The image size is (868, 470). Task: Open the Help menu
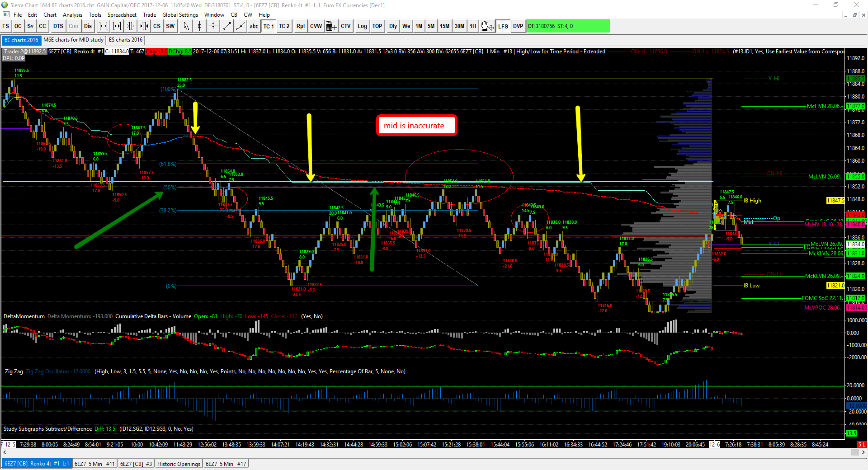pos(264,15)
